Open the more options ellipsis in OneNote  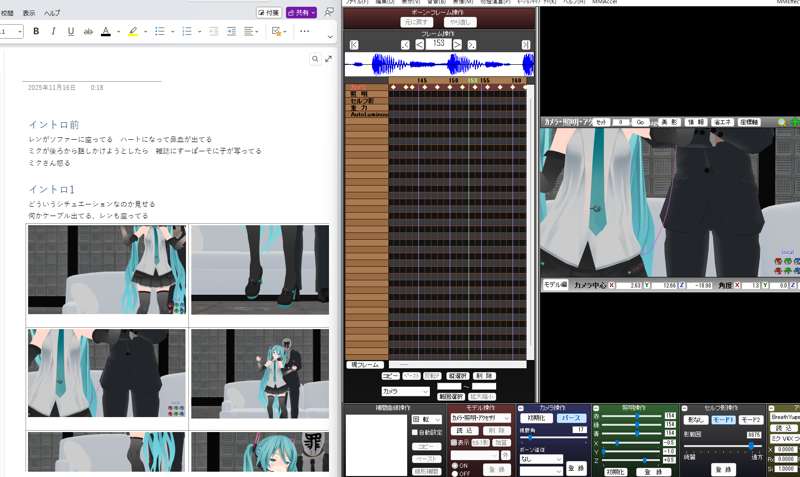point(305,32)
